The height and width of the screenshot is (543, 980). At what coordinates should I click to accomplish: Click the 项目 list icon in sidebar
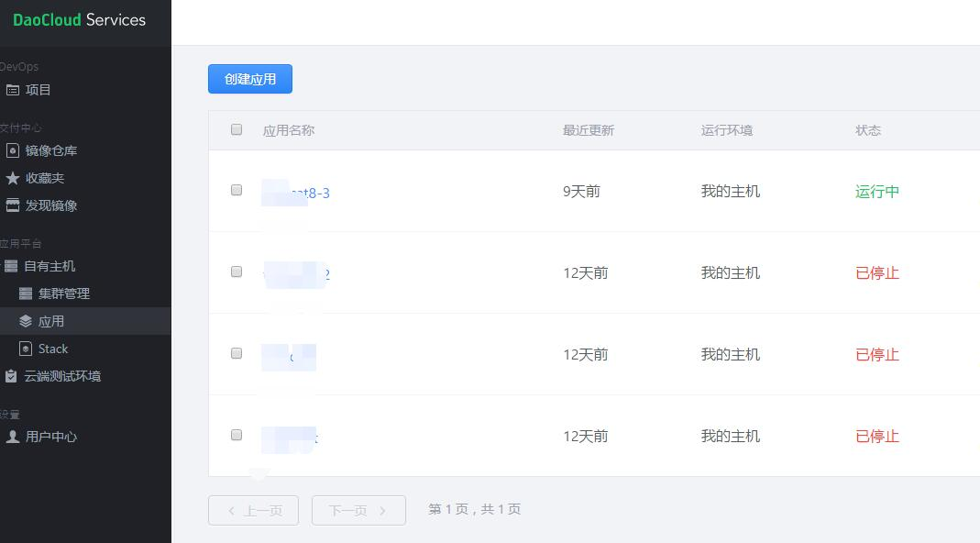(x=13, y=90)
